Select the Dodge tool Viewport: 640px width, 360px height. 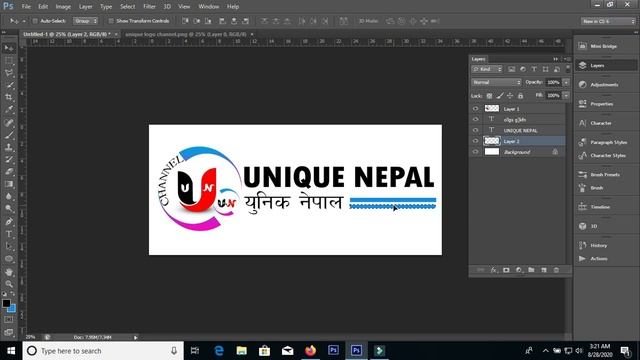pos(9,208)
